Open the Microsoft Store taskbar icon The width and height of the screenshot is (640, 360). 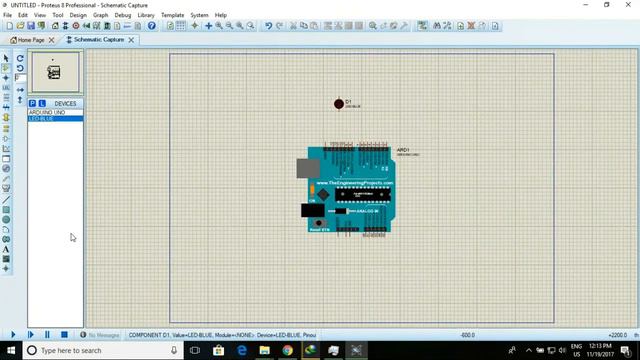tap(218, 350)
